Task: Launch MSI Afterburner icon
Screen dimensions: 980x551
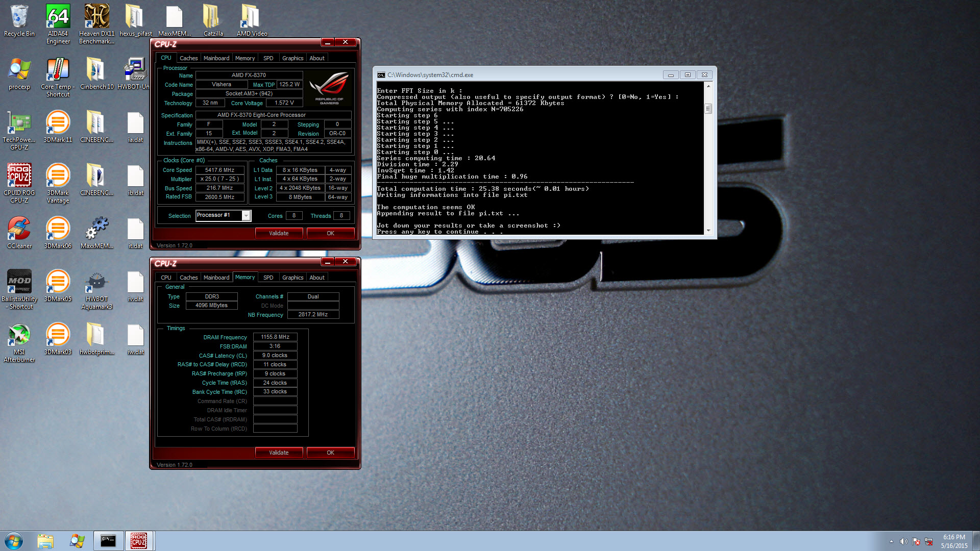Action: click(19, 343)
